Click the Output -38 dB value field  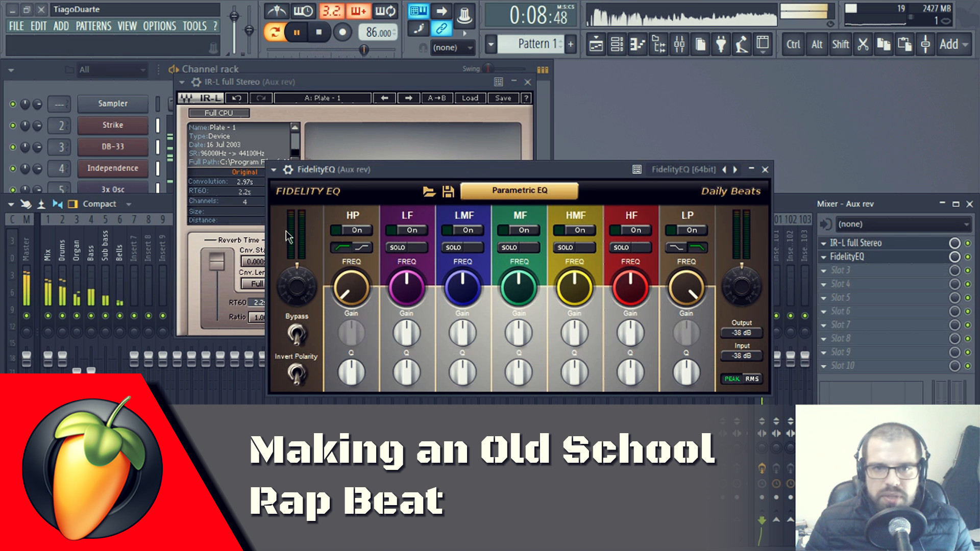tap(742, 333)
